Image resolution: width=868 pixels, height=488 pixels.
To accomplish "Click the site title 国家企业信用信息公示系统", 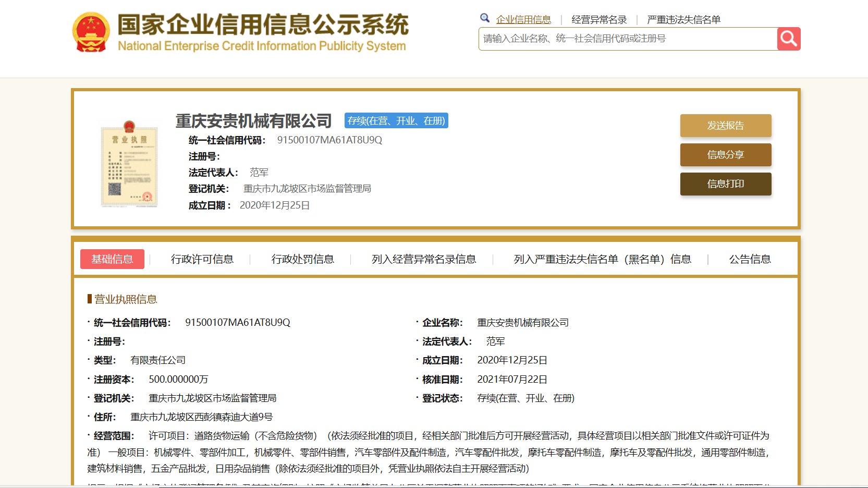I will coord(263,25).
